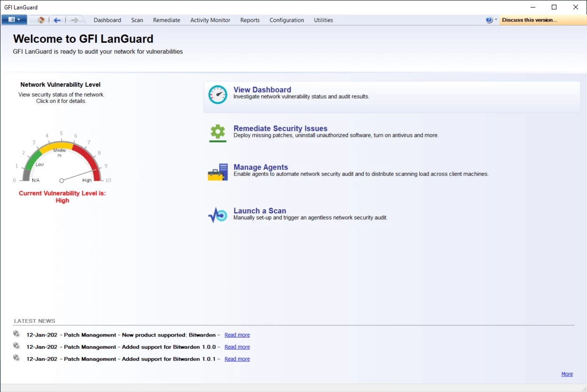The height and width of the screenshot is (392, 587).
Task: Open help via the question mark icon
Action: click(488, 20)
